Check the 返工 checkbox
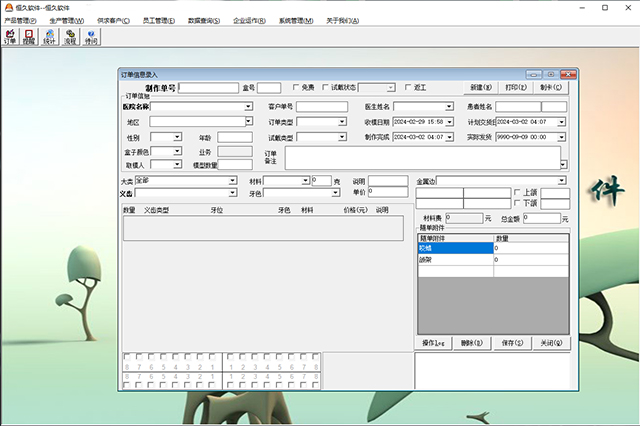640x426 pixels. pyautogui.click(x=406, y=88)
